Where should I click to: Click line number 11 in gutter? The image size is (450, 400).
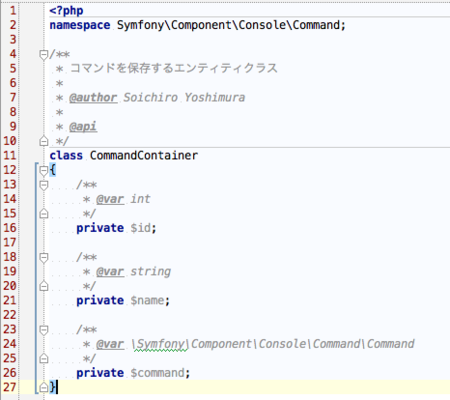pos(10,155)
